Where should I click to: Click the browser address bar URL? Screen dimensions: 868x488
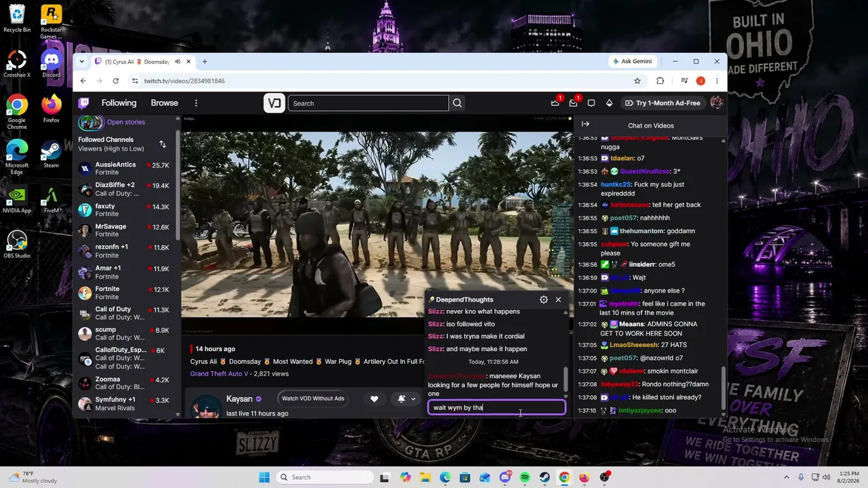(184, 81)
